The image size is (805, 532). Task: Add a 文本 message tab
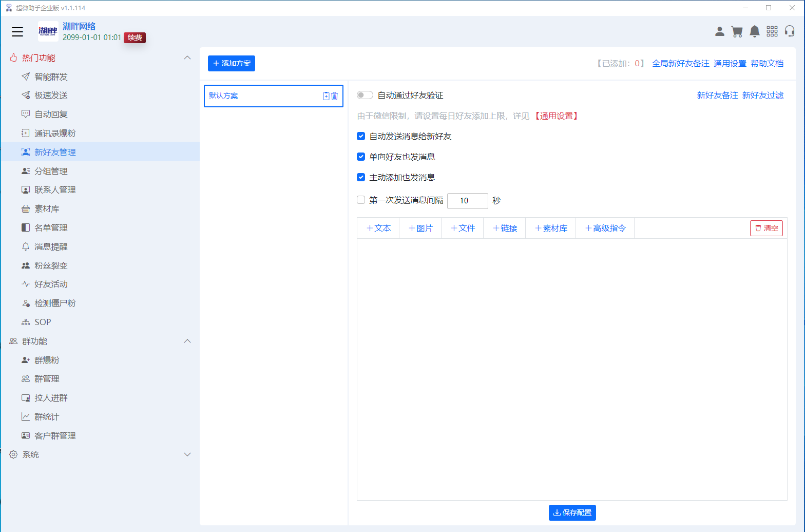click(x=378, y=229)
